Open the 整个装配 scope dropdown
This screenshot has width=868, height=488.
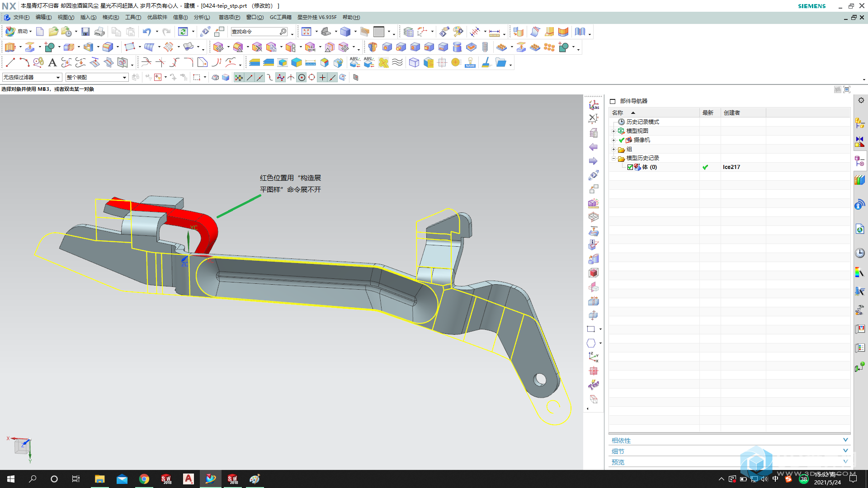point(97,78)
